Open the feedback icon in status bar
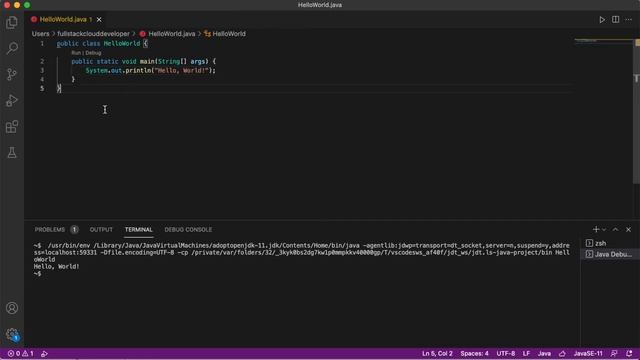The image size is (640, 360). point(614,353)
